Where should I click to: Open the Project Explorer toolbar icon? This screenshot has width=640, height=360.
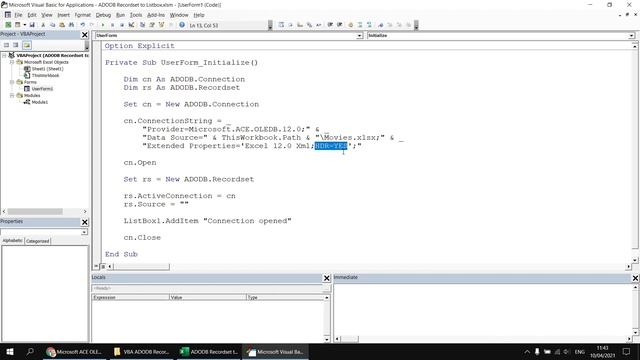pos(142,25)
